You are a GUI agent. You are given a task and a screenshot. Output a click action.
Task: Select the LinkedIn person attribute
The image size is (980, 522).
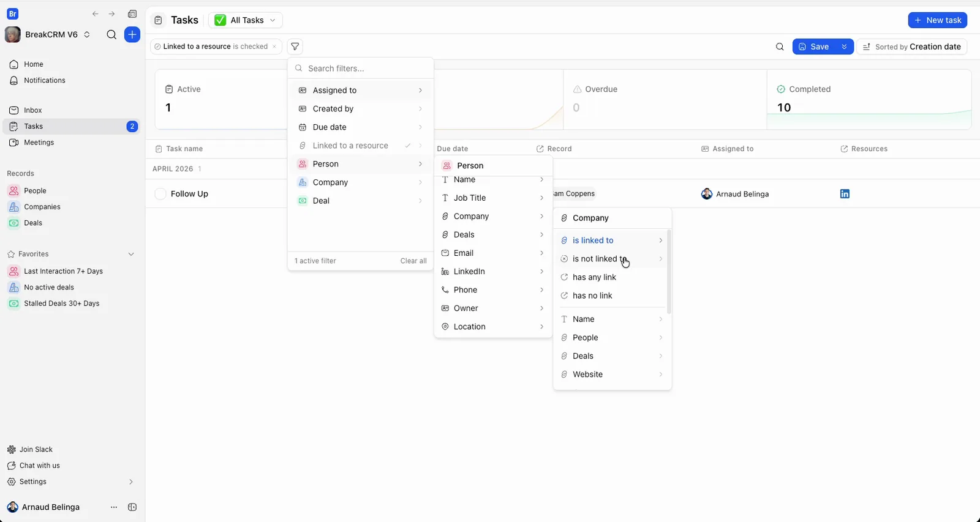493,272
